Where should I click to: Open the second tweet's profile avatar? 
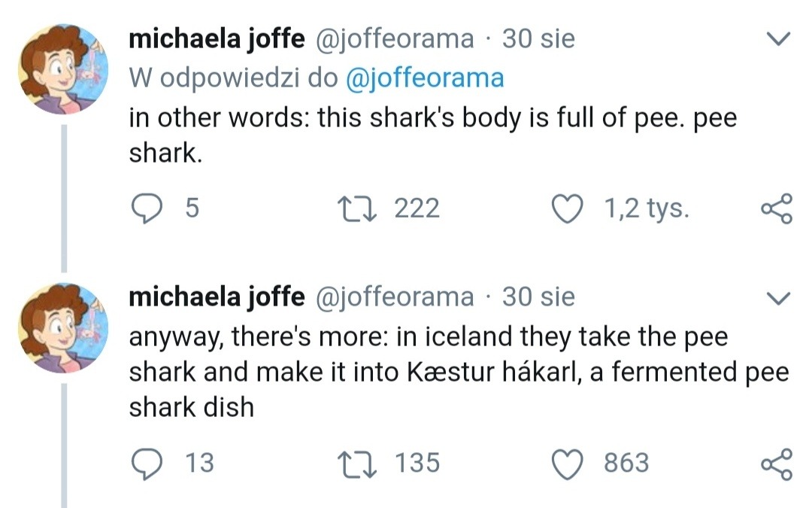63,327
